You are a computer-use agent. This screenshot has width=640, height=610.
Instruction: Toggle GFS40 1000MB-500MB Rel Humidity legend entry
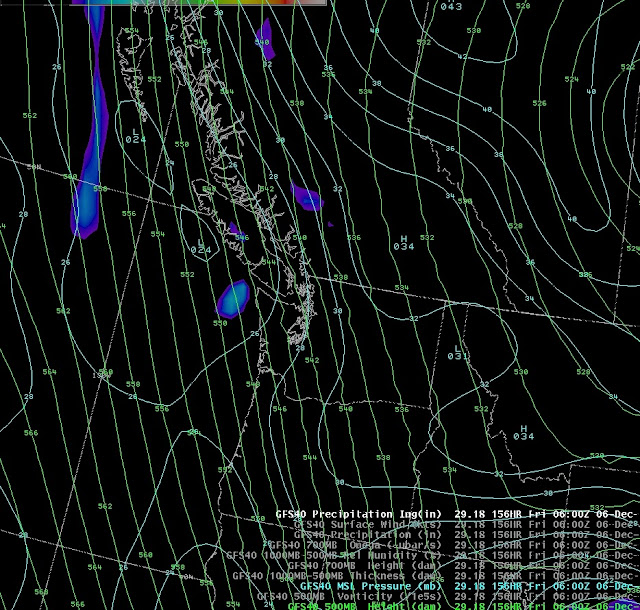click(433, 555)
